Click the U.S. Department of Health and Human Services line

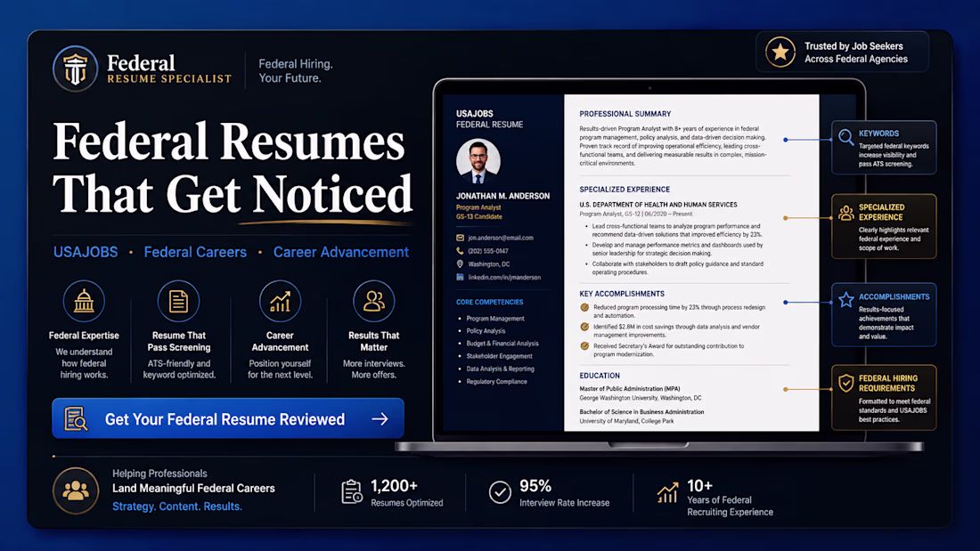658,204
